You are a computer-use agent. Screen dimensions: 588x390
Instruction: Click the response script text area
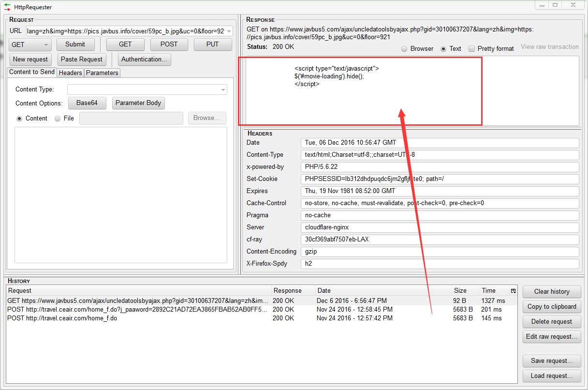[412, 91]
